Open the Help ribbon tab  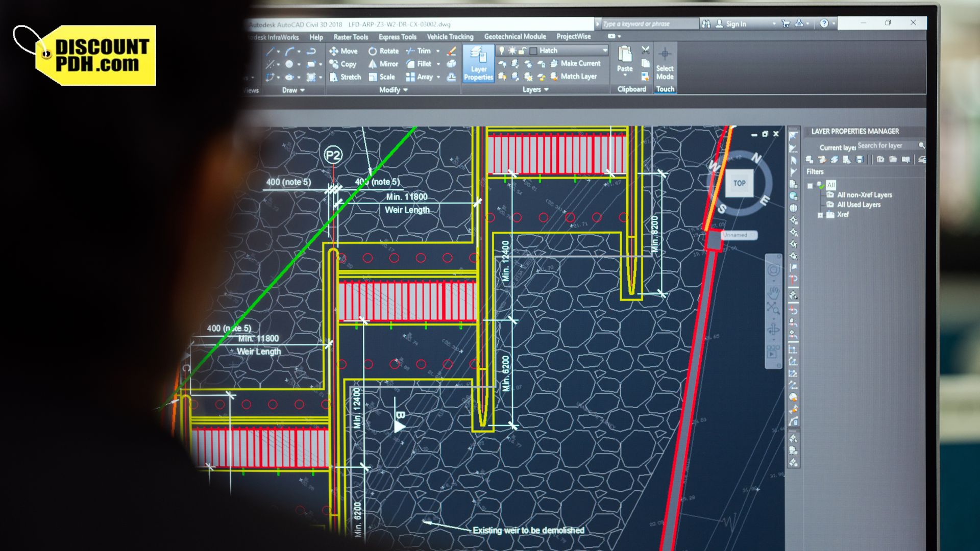pos(316,37)
